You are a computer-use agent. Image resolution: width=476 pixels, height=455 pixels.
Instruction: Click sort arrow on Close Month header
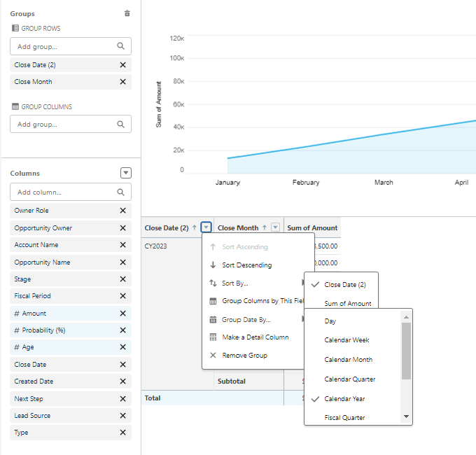264,227
